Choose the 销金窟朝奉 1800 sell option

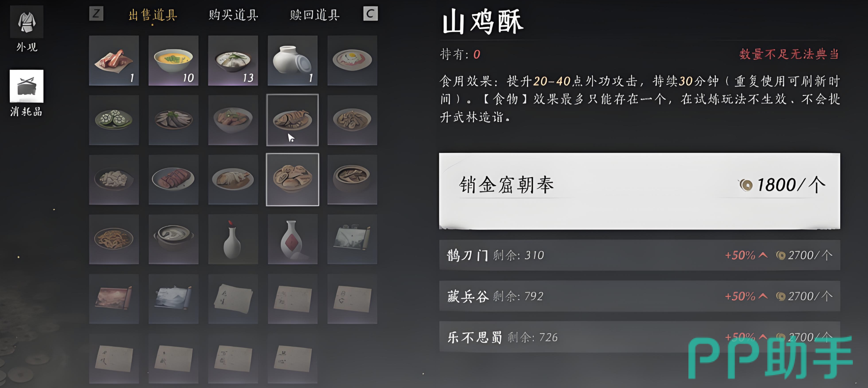pyautogui.click(x=640, y=191)
